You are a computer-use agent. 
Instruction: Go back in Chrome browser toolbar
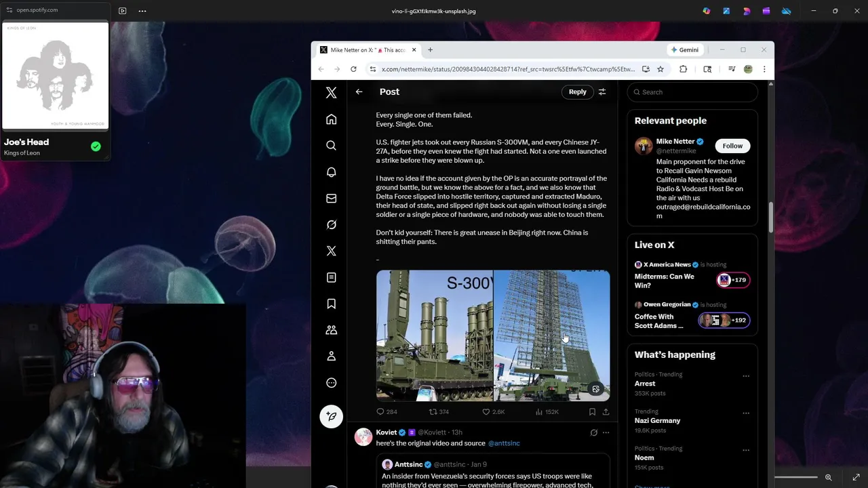(x=321, y=69)
